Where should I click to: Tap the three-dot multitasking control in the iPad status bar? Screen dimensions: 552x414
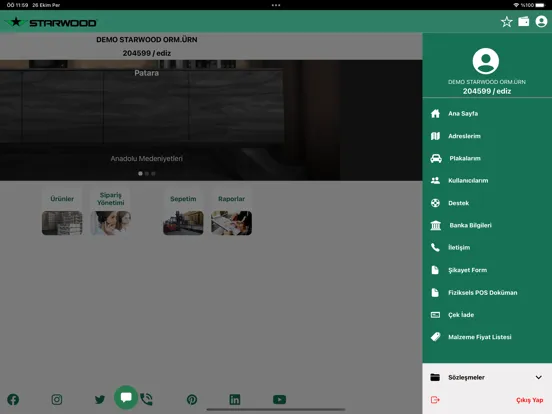pos(276,5)
